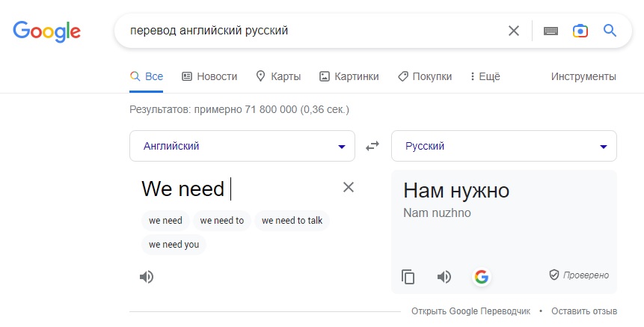This screenshot has height=327, width=644.
Task: Listen to the English source text
Action: point(147,277)
